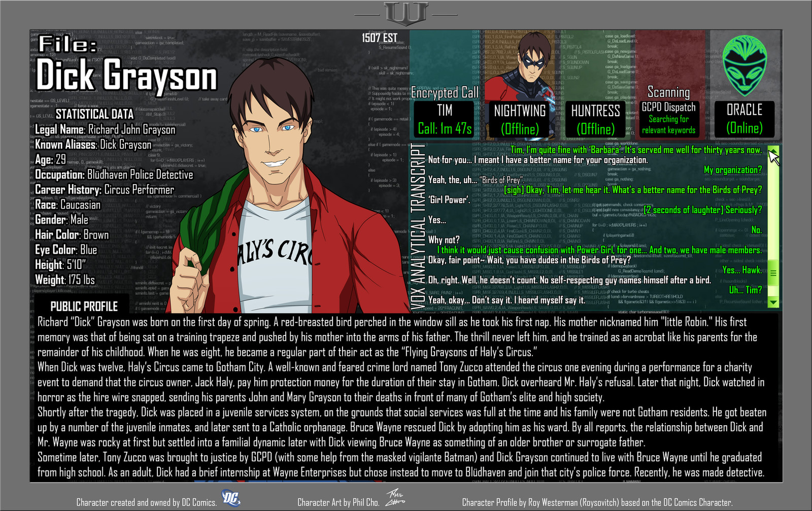
Task: Select the 'Race: Caucasian' row
Action: click(x=67, y=205)
